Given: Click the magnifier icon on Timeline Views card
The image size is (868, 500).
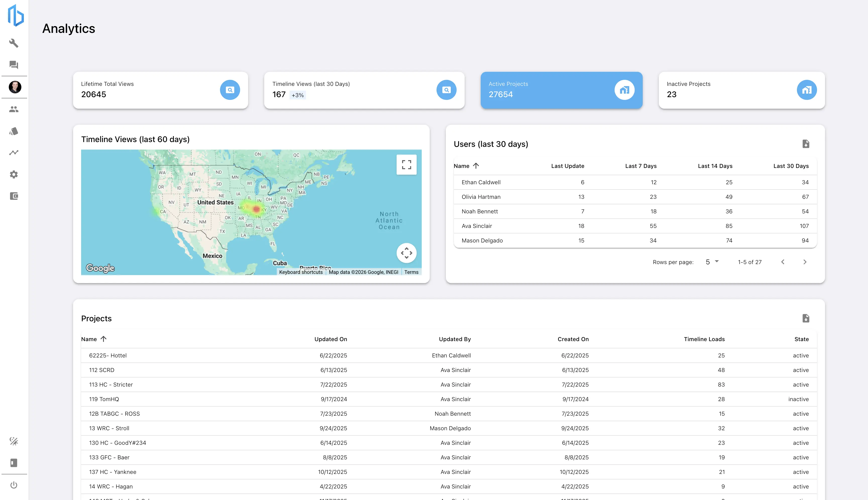Looking at the screenshot, I should (446, 90).
